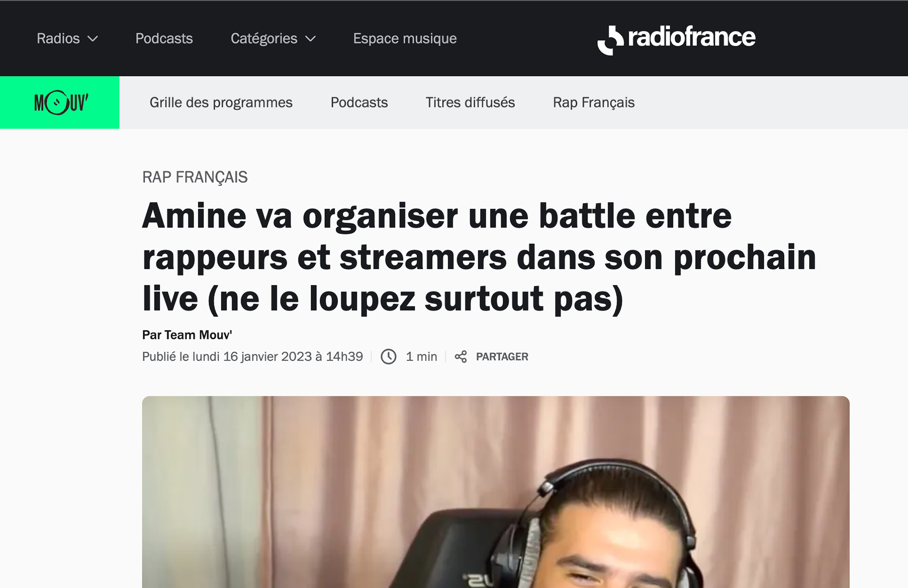Viewport: 908px width, 588px height.
Task: Click the article headline about Amine
Action: pos(479,257)
